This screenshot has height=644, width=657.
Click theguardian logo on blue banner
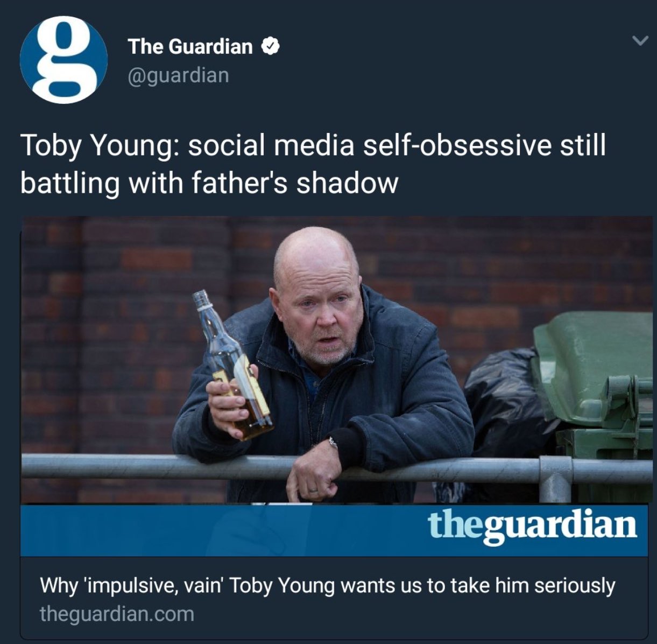coord(532,527)
